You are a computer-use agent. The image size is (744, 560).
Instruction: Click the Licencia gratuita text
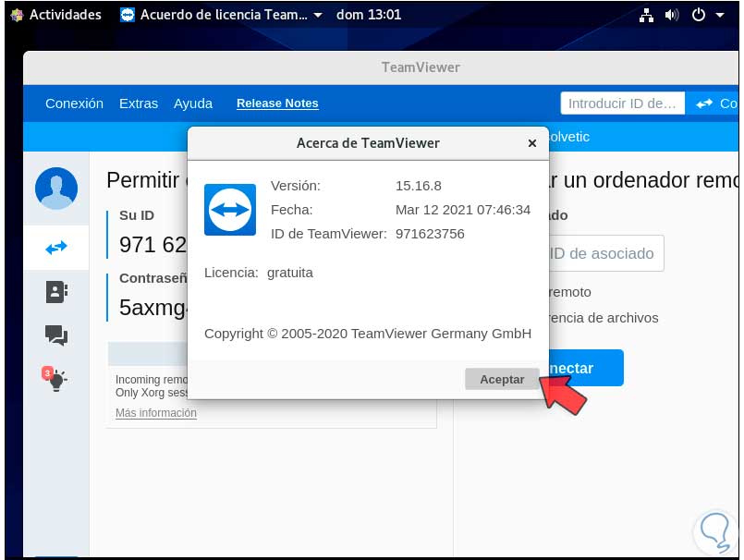point(259,273)
